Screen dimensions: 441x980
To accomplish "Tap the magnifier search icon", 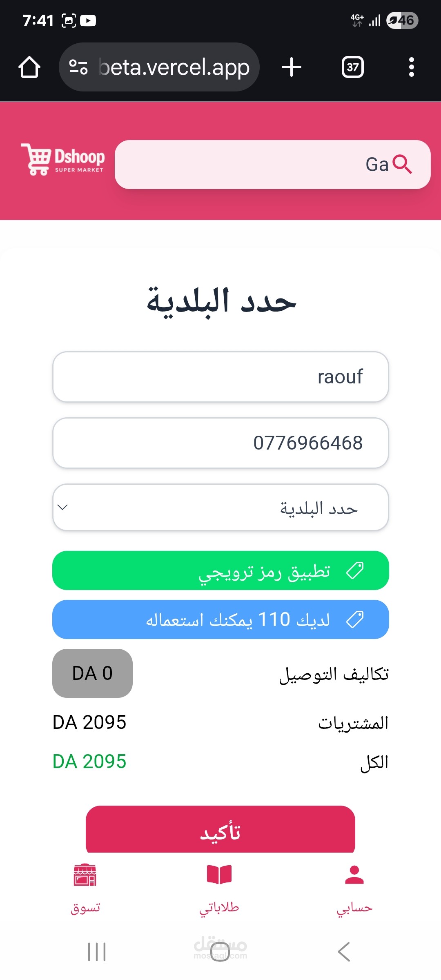I will (x=402, y=165).
